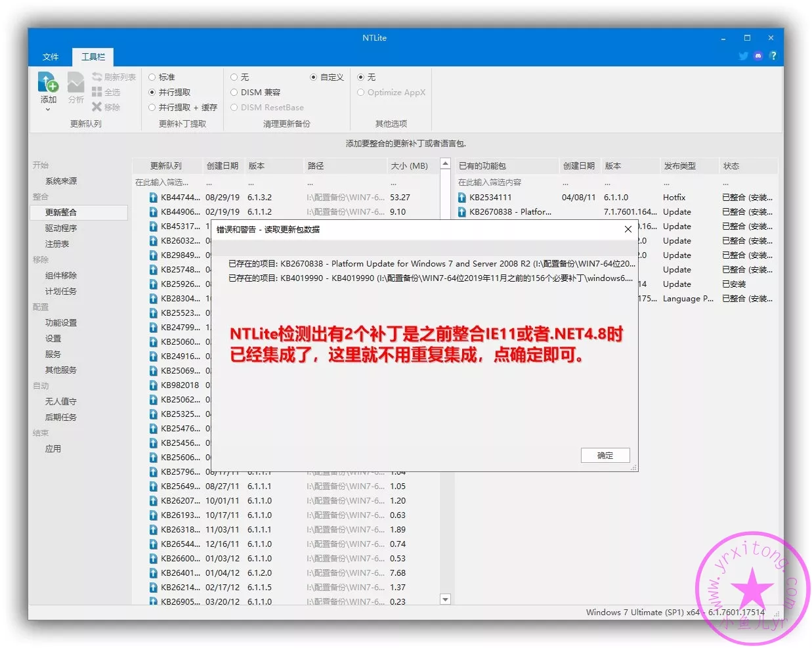Click the blue question-mark help icon
812x648 pixels.
coord(773,56)
